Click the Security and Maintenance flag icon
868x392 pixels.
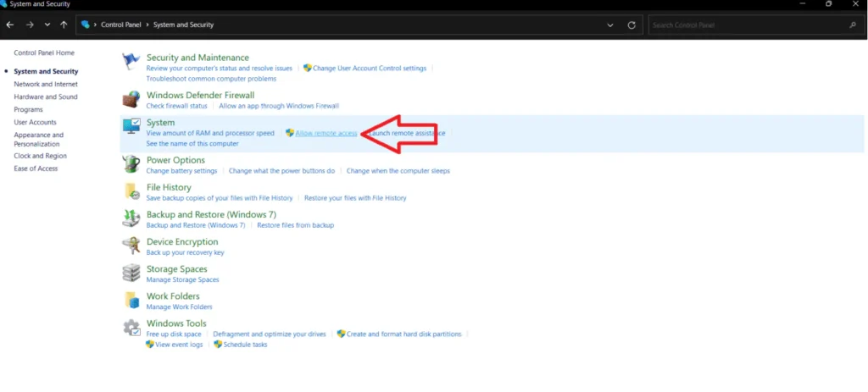131,63
